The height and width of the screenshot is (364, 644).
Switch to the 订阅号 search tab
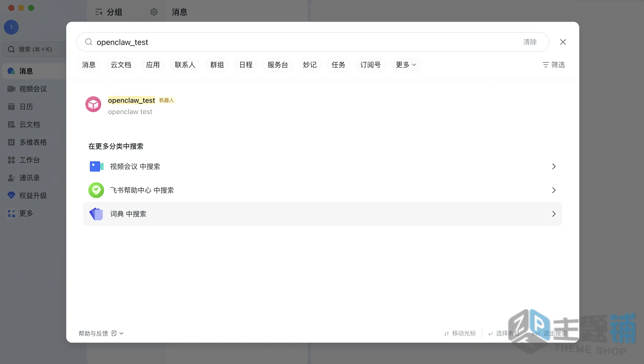click(x=370, y=65)
